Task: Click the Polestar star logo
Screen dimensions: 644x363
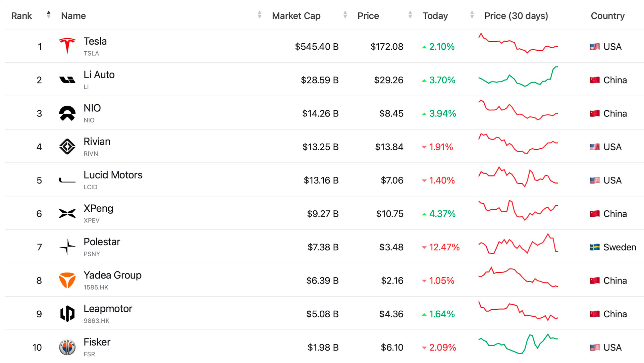Action: [x=67, y=247]
